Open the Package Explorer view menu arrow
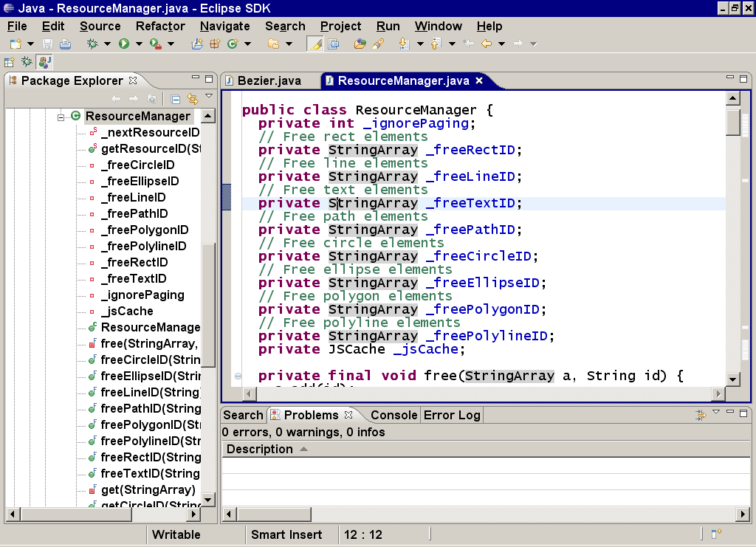This screenshot has width=756, height=547. [209, 97]
